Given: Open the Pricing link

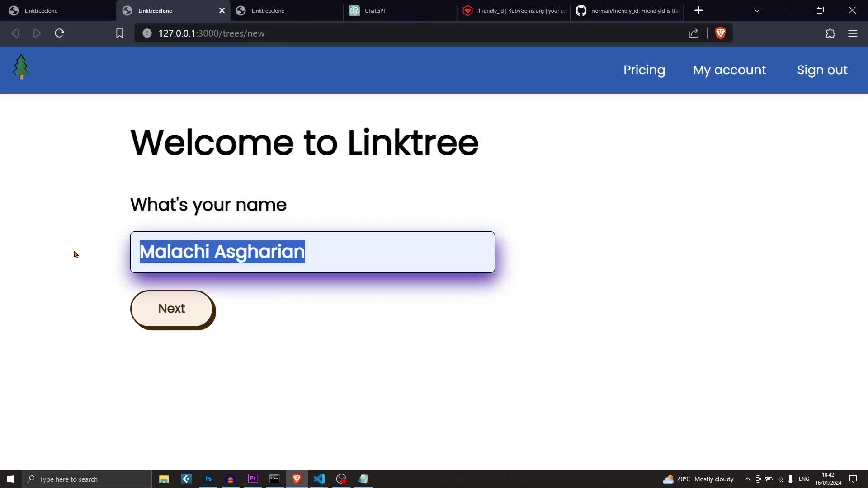Looking at the screenshot, I should click(x=644, y=70).
